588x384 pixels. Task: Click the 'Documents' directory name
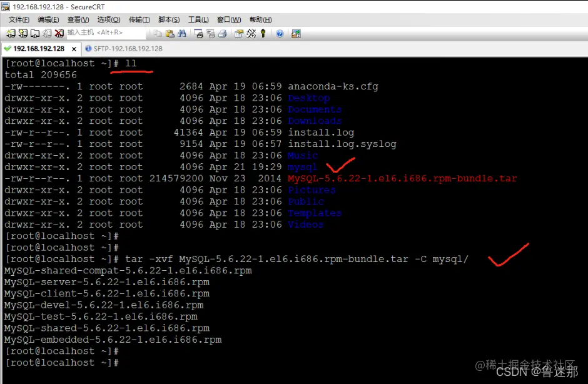tap(315, 109)
